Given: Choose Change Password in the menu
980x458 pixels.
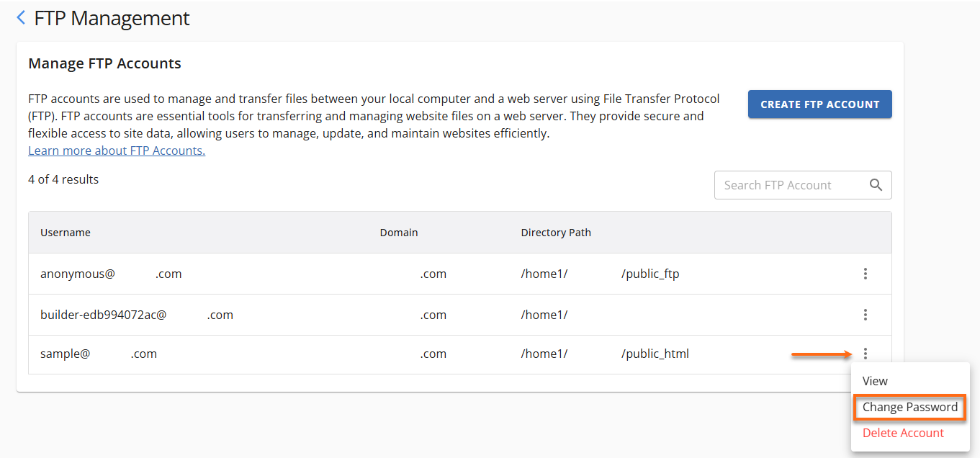Looking at the screenshot, I should click(x=910, y=407).
